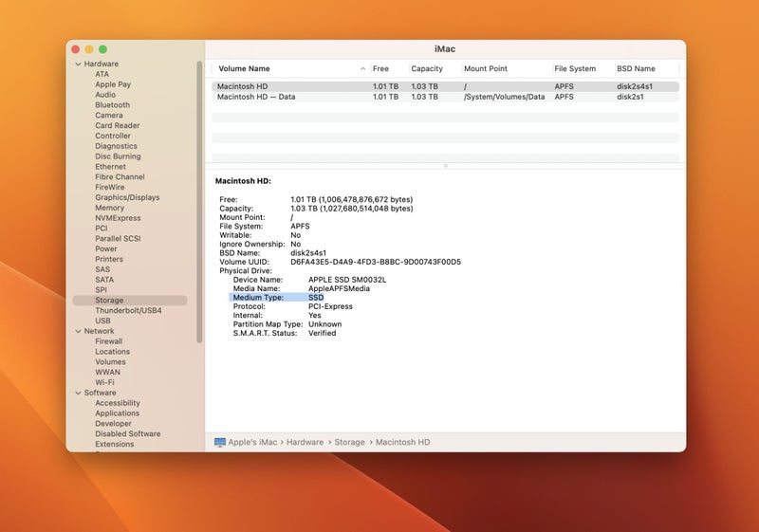Viewport: 759px width, 532px height.
Task: Select the Macintosh HD volume row
Action: pyautogui.click(x=445, y=86)
